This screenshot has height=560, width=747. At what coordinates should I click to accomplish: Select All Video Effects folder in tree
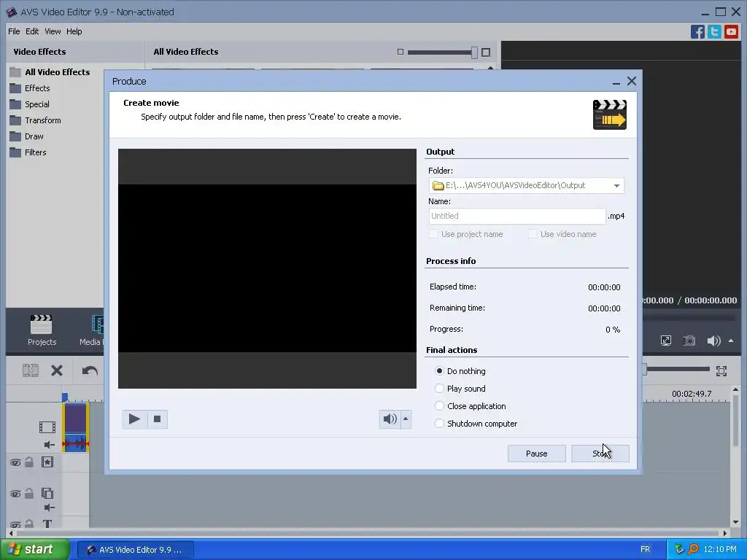tap(50, 72)
